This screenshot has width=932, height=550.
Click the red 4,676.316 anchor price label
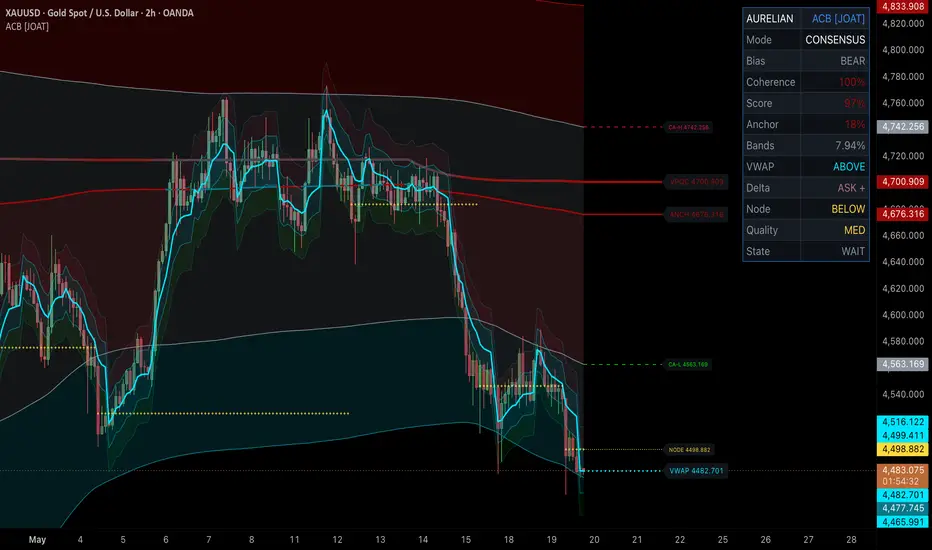pos(903,213)
